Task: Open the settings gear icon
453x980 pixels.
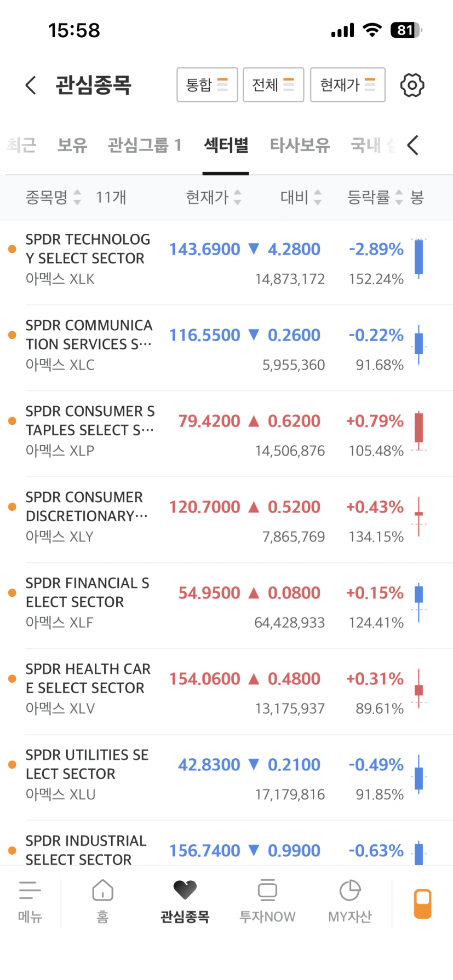Action: click(412, 85)
